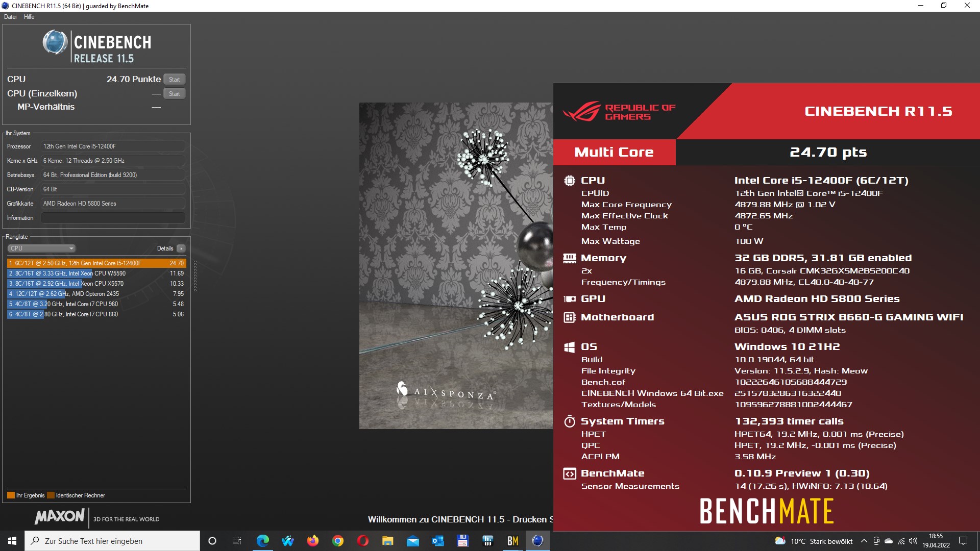Open Cortana circle icon on taskbar

[212, 541]
